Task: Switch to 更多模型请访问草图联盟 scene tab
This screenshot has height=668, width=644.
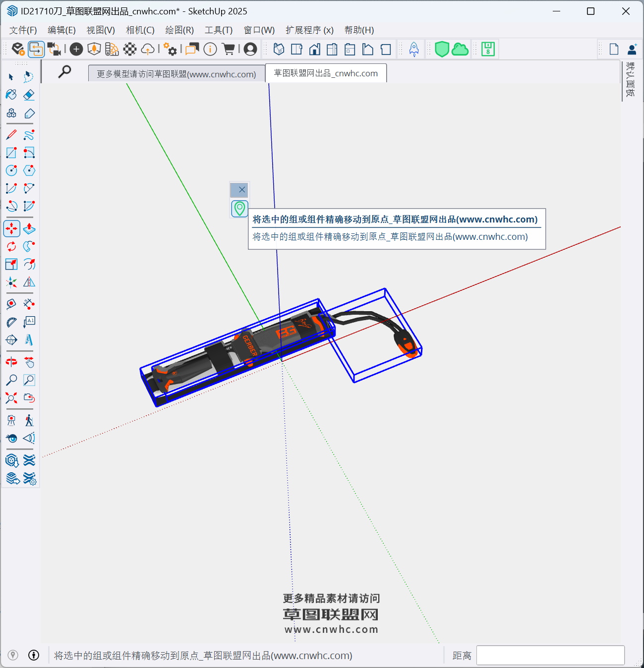Action: pos(176,74)
